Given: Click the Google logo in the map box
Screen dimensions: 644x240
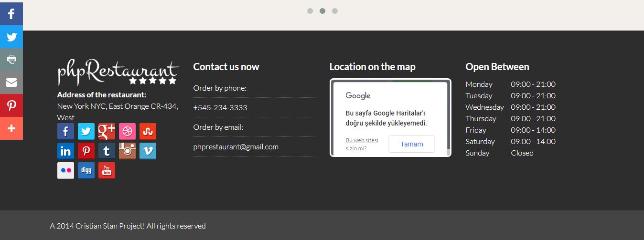Looking at the screenshot, I should coord(358,96).
